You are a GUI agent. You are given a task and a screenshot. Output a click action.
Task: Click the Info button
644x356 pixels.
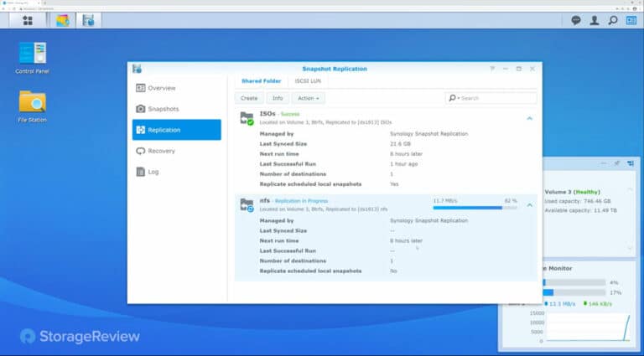coord(278,99)
